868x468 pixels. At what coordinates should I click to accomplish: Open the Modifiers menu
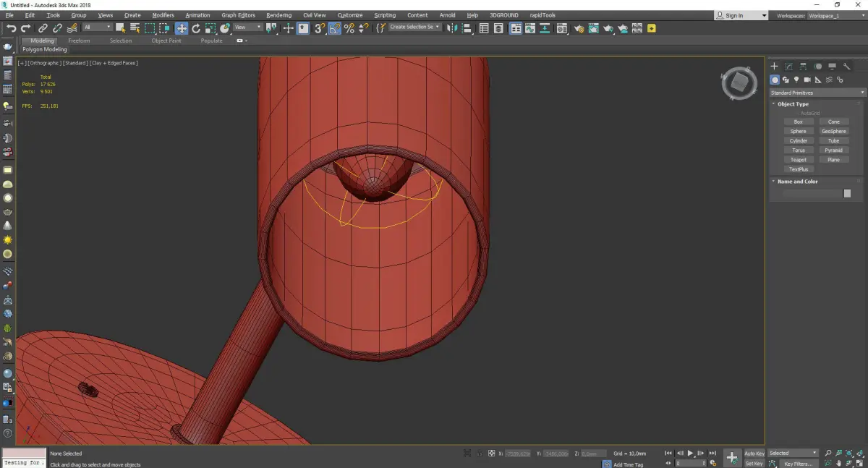point(163,15)
